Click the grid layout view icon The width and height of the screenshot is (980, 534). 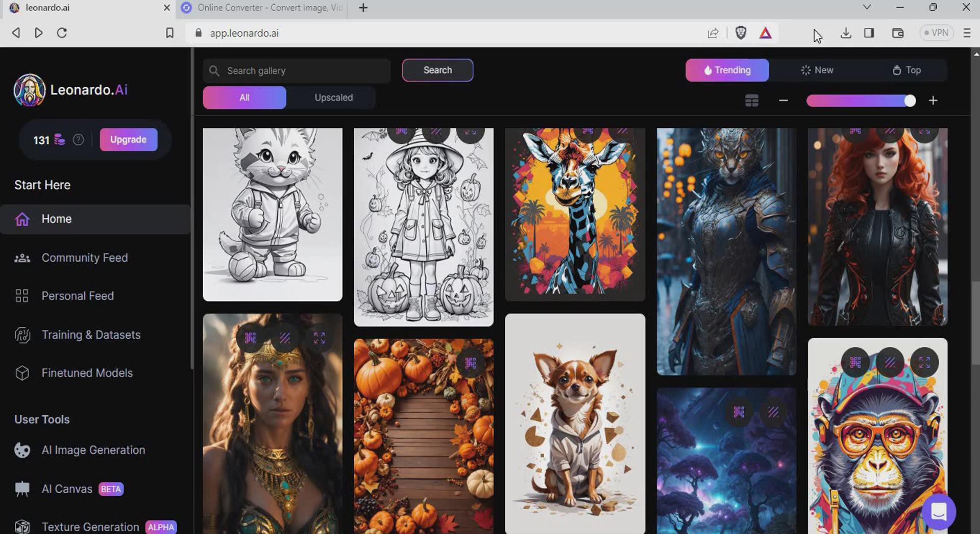pyautogui.click(x=751, y=100)
